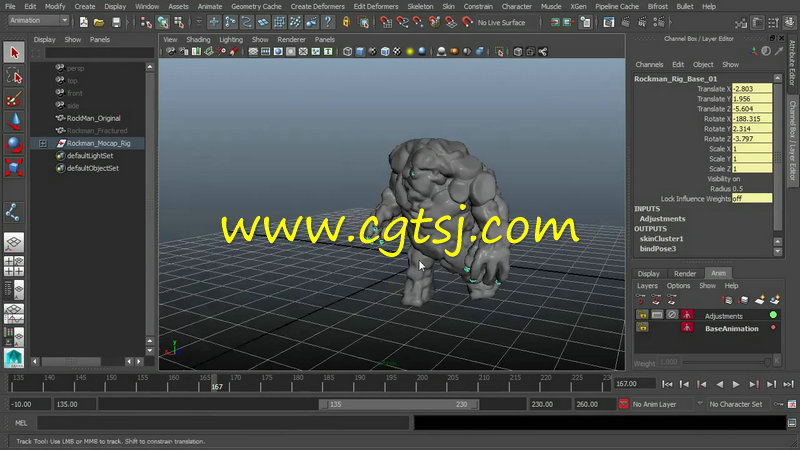Image resolution: width=800 pixels, height=450 pixels.
Task: Click the New Scene icon
Action: pos(84,22)
